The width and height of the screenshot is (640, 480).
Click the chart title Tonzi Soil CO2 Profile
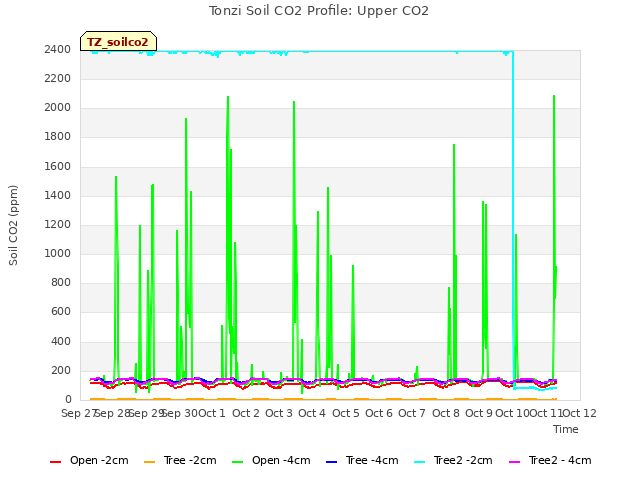coord(319,11)
